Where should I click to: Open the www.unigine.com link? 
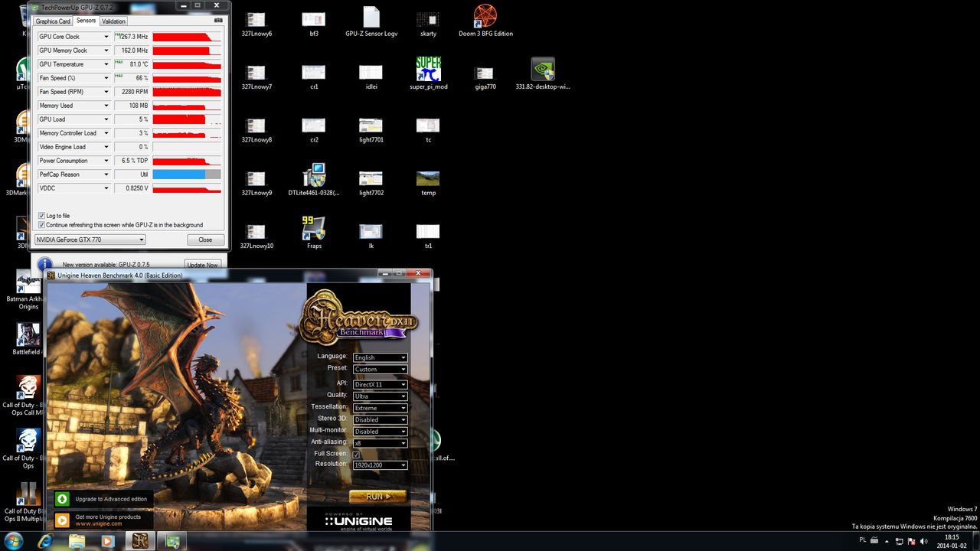[98, 523]
